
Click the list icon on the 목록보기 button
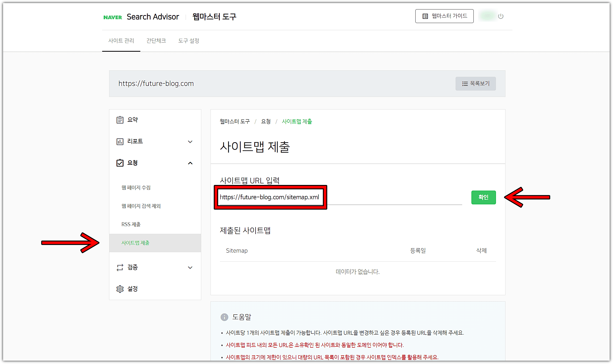point(464,84)
